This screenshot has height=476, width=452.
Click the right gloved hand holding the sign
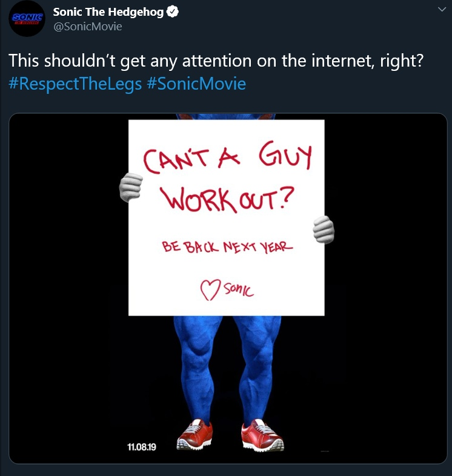[x=323, y=231]
